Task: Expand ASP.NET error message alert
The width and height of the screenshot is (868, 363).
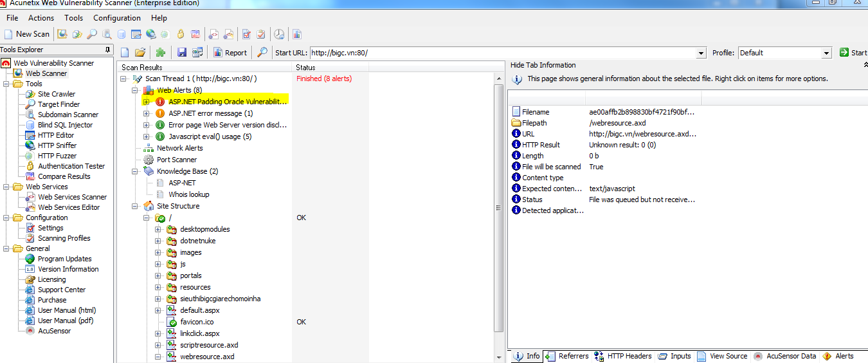Action: (147, 113)
